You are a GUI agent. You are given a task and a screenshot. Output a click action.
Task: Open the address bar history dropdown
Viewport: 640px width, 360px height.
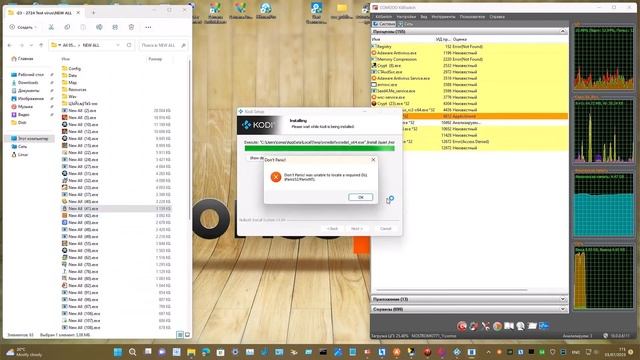pos(118,45)
